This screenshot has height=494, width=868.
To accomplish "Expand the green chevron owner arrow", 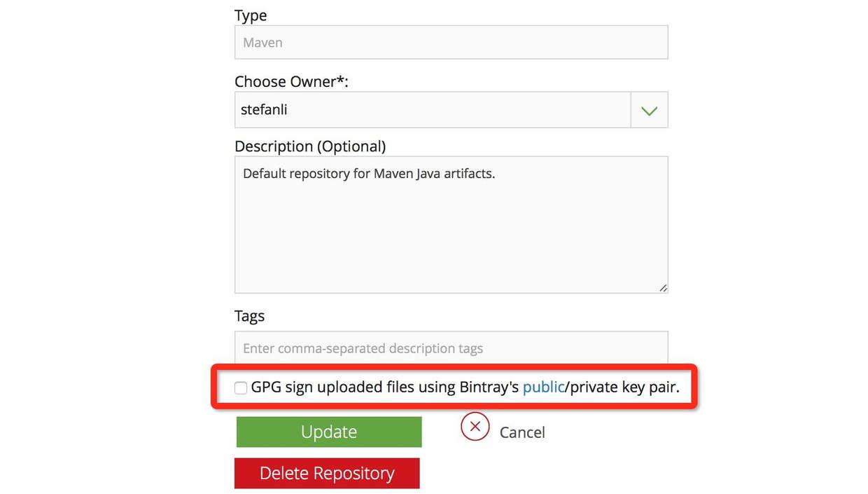I will pyautogui.click(x=649, y=110).
